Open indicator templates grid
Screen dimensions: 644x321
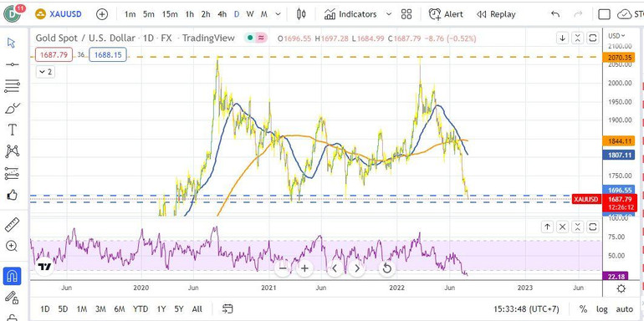[x=406, y=14]
